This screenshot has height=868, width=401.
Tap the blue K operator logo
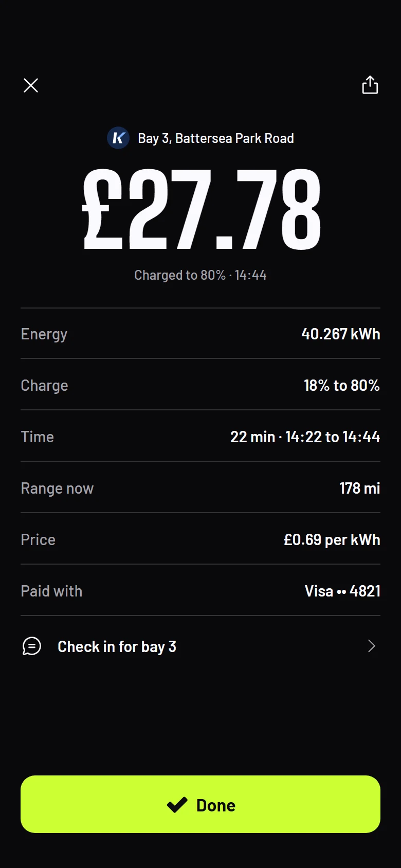coord(118,138)
